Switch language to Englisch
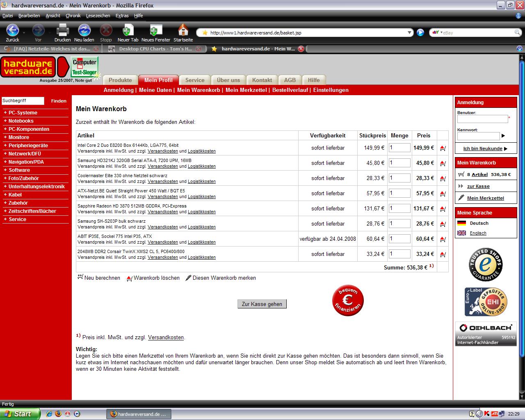This screenshot has width=525, height=420. point(478,233)
